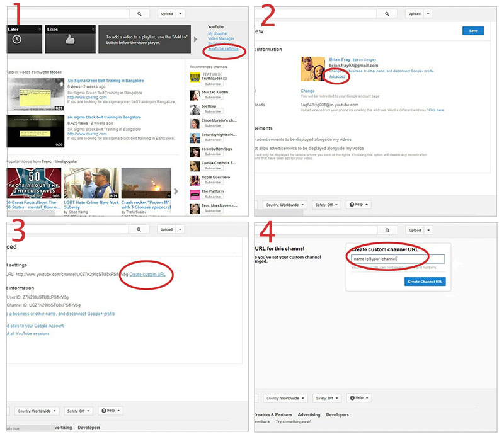Subscribe to the Truthloader channel
The image size is (504, 439).
click(212, 84)
